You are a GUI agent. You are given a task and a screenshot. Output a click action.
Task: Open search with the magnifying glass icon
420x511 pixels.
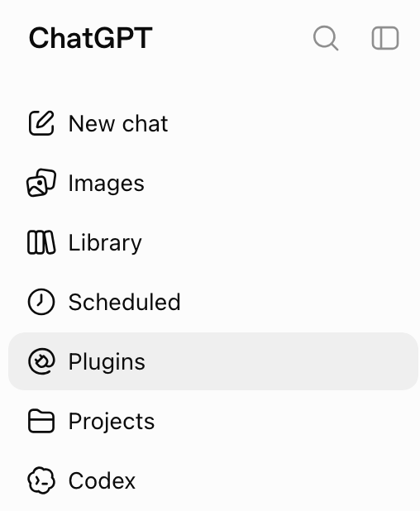click(326, 38)
